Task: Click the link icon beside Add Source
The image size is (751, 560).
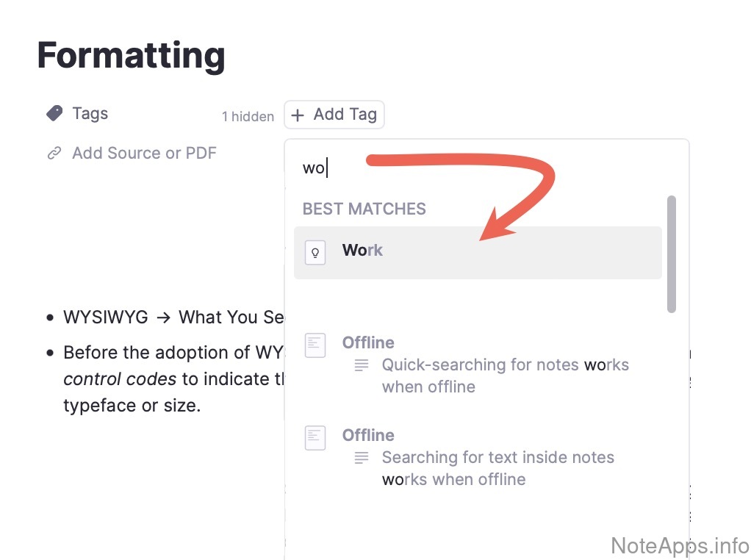Action: click(54, 153)
